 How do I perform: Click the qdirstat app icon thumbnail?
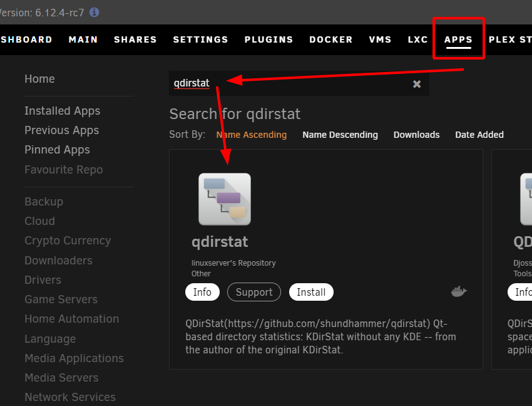pos(225,199)
